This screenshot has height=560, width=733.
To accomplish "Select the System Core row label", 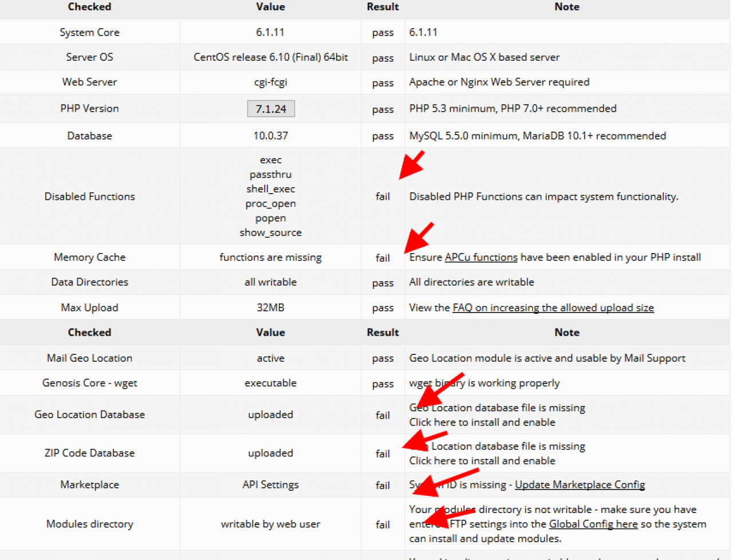I will pyautogui.click(x=89, y=32).
